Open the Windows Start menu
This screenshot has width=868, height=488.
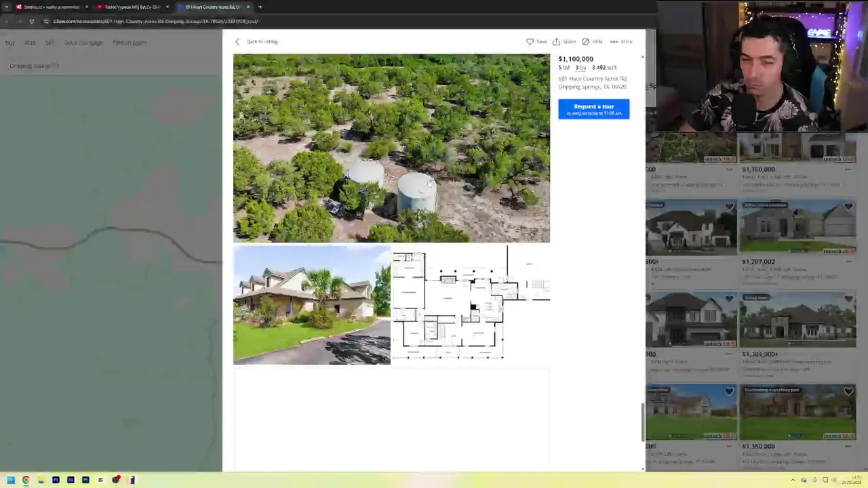[10, 480]
